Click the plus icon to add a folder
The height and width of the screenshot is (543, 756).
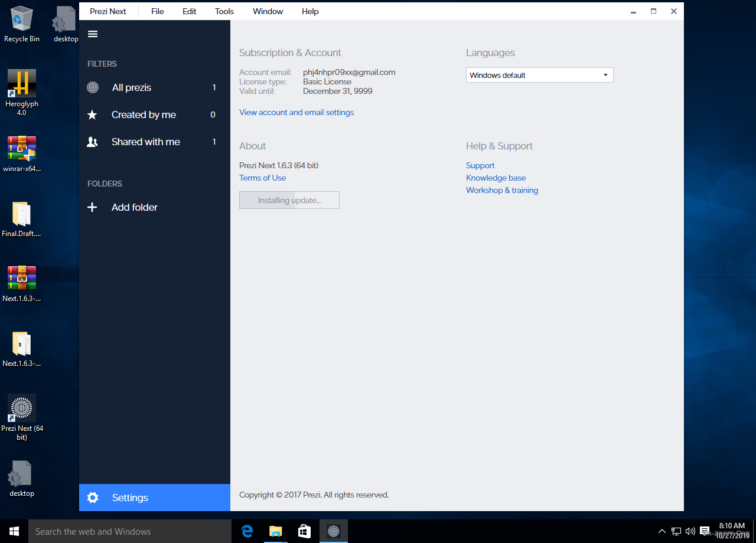(x=93, y=207)
